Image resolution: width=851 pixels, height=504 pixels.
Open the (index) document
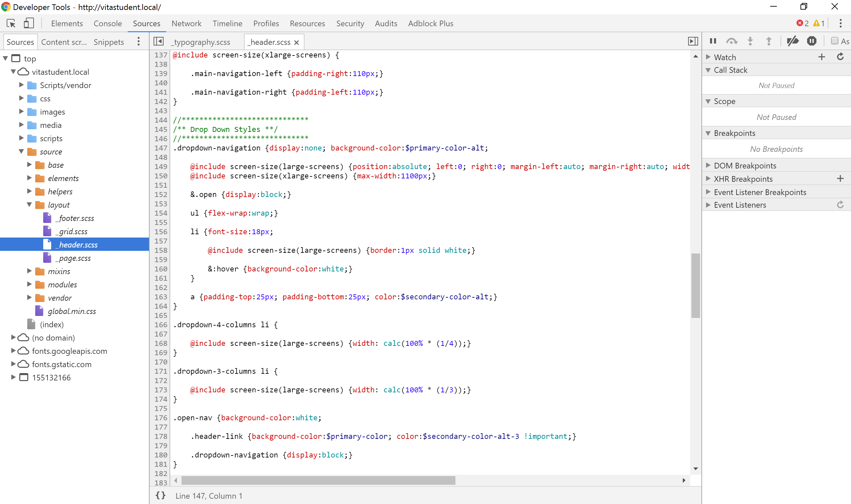[52, 324]
